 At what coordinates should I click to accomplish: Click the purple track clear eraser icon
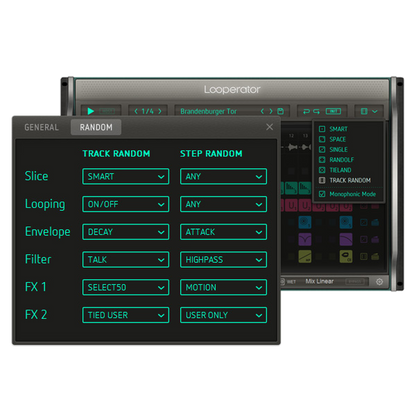pyautogui.click(x=375, y=239)
